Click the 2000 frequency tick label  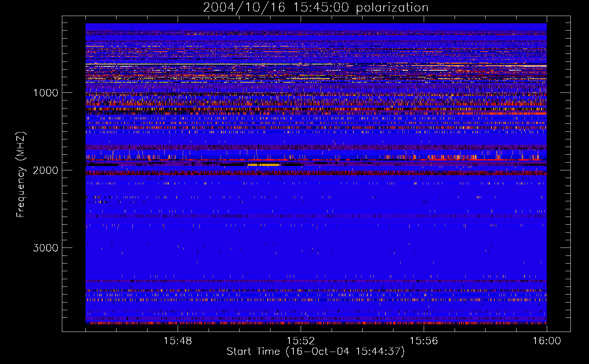[x=46, y=170]
